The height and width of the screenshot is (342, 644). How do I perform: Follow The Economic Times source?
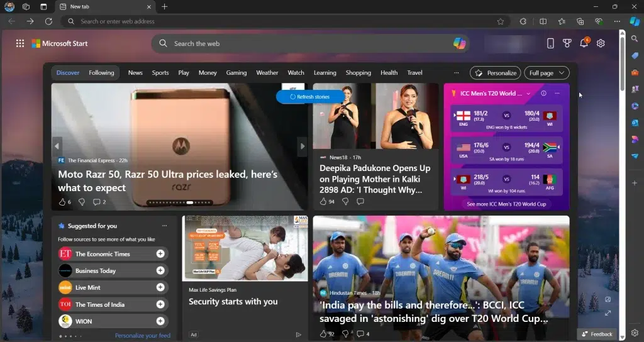pos(160,254)
